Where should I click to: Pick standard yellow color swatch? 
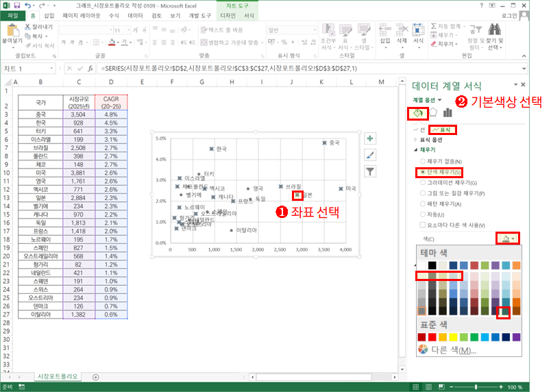pyautogui.click(x=453, y=337)
